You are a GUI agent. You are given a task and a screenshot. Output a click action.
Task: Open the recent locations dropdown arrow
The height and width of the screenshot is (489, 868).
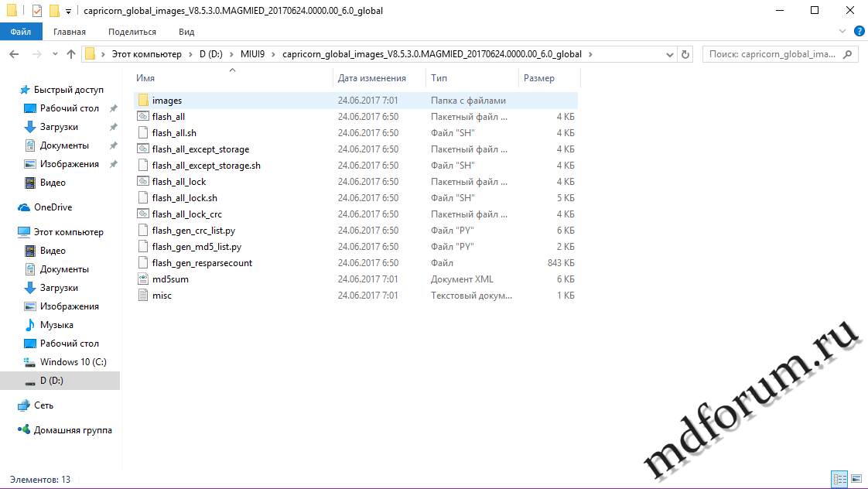pyautogui.click(x=54, y=55)
